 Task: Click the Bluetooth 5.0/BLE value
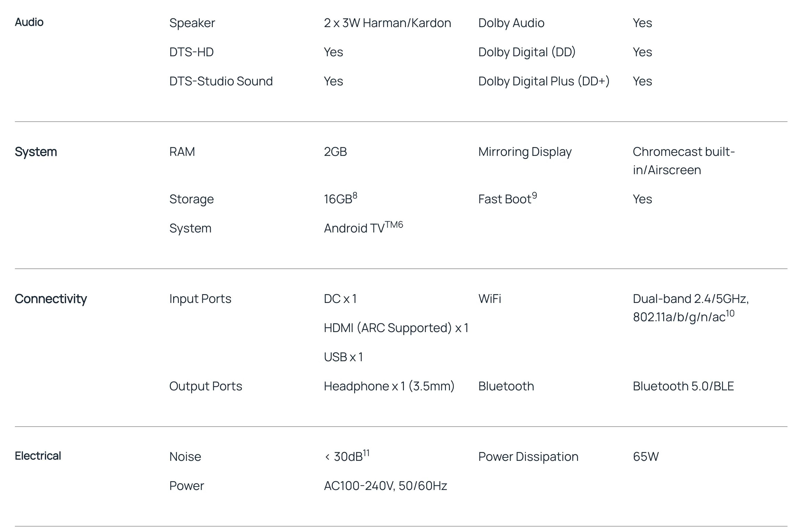683,386
